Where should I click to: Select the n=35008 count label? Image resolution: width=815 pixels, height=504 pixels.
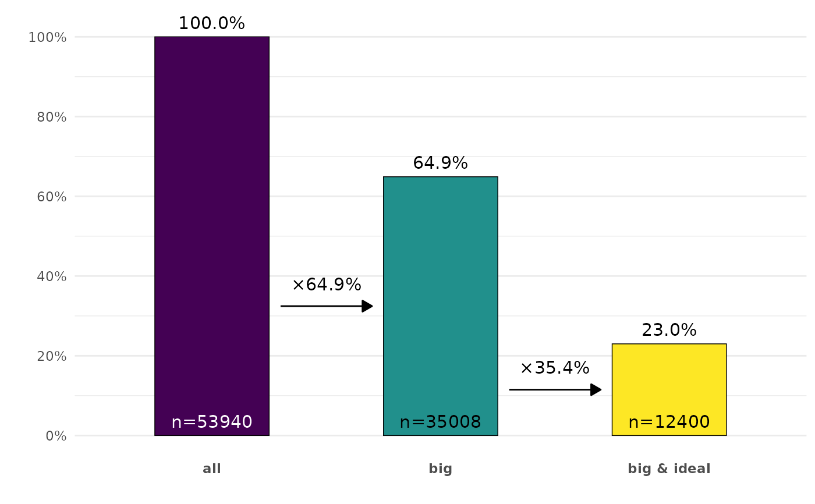[441, 422]
